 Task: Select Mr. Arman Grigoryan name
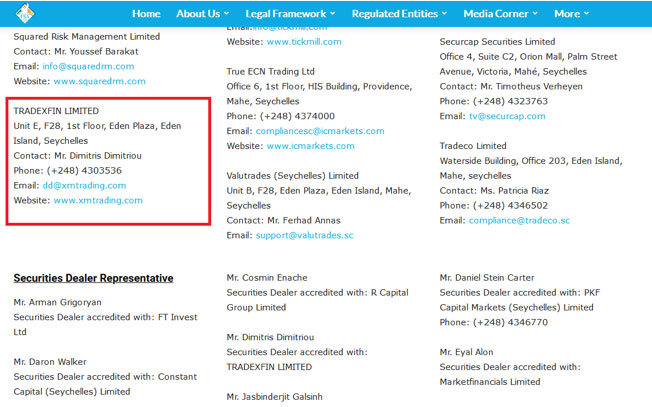tap(57, 302)
